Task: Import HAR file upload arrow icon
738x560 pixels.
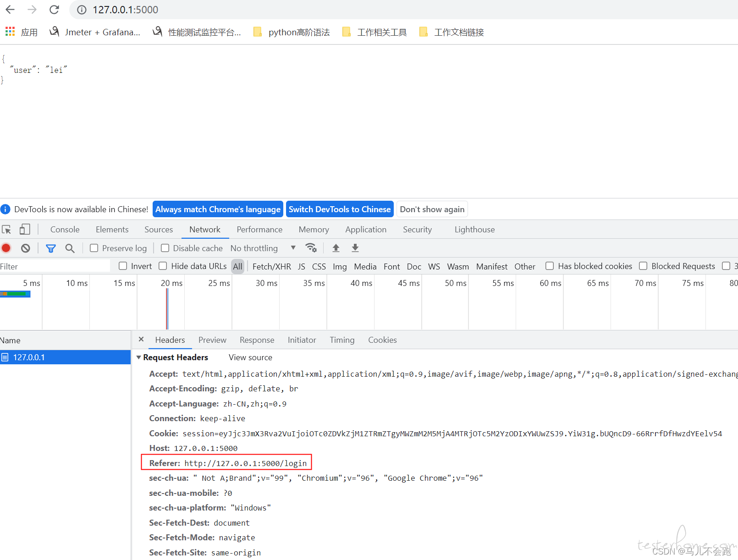Action: (336, 248)
